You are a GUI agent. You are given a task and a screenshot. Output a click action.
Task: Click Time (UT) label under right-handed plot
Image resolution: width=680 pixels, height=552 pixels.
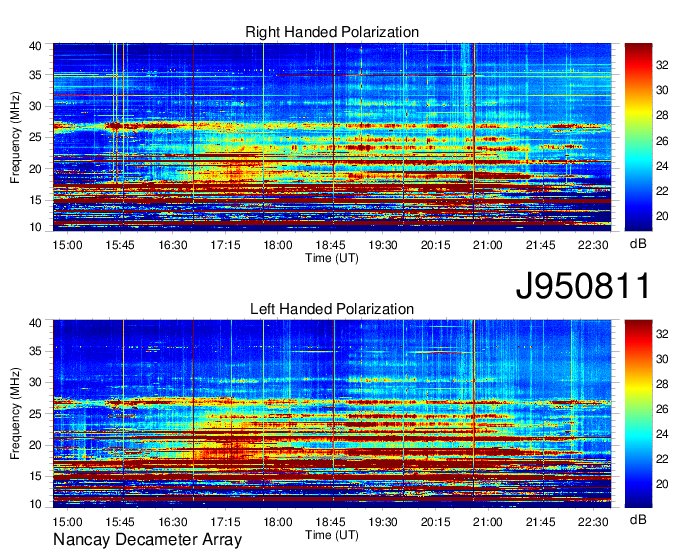point(332,258)
